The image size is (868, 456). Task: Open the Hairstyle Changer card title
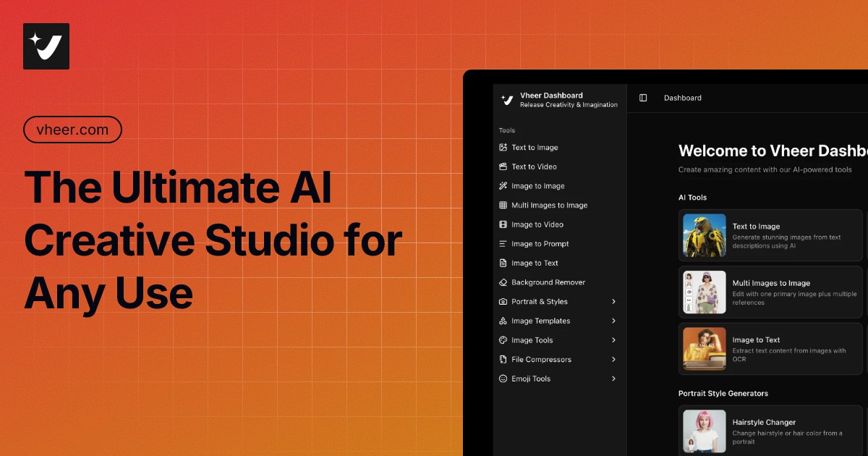click(x=764, y=422)
